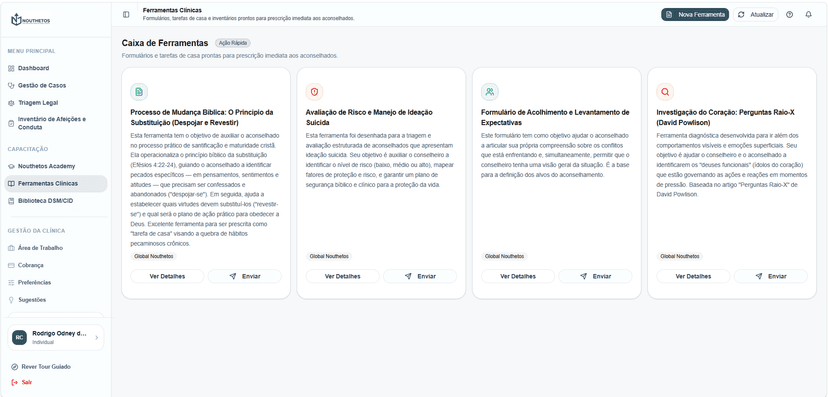Click Ver Detalhes on Formulário de Acolhimento
The image size is (828, 397).
point(518,276)
